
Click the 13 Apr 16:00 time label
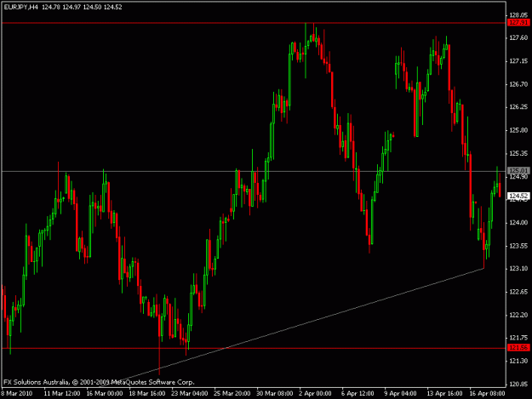point(444,393)
